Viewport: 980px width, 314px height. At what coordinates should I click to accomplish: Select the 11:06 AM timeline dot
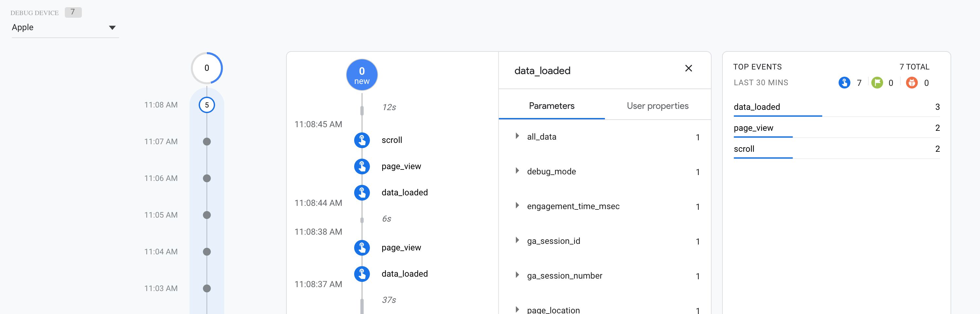(x=207, y=178)
